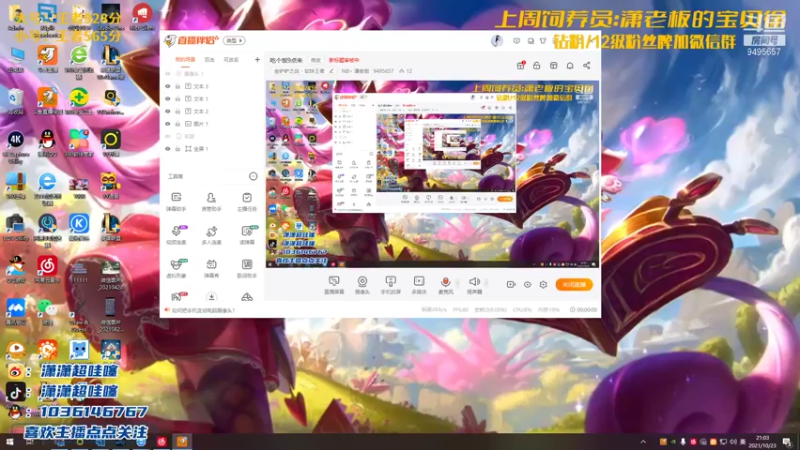Viewport: 800px width, 450px height.
Task: Toggle visibility of 摄像头 1 layer
Action: (167, 73)
